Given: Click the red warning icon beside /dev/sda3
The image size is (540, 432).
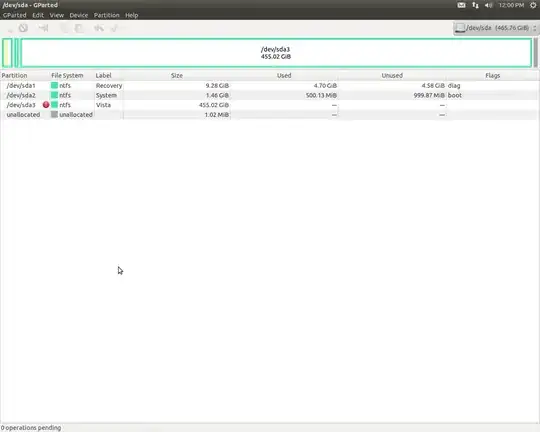Looking at the screenshot, I should click(x=46, y=105).
